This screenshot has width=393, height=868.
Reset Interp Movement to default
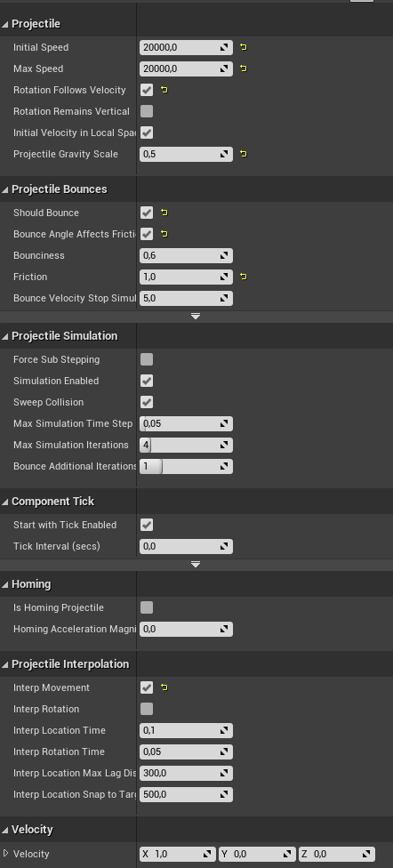tap(164, 687)
